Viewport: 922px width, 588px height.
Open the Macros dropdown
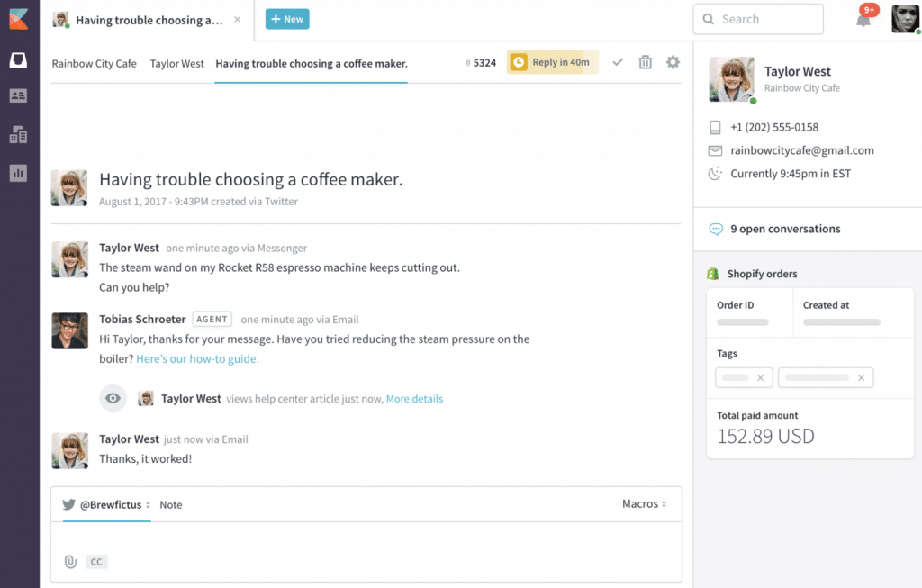coord(644,504)
